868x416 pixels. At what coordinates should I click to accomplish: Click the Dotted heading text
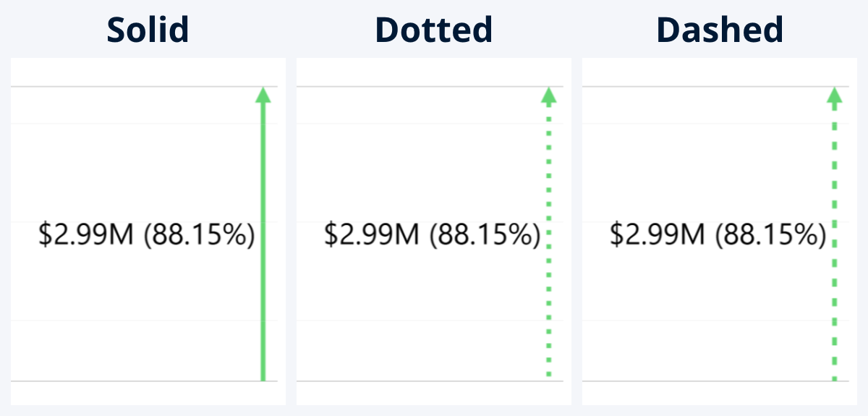[433, 30]
